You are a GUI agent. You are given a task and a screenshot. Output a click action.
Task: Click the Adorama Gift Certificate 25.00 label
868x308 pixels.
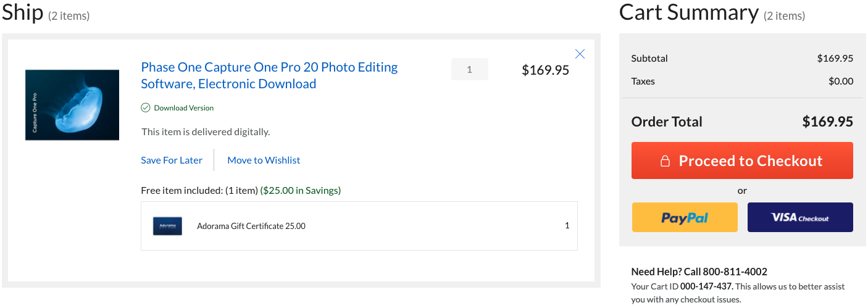tap(251, 226)
